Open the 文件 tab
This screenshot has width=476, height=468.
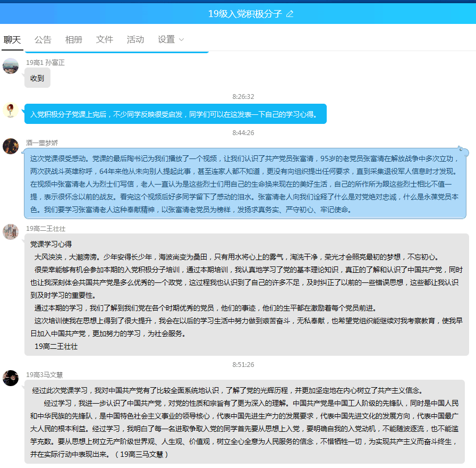coord(105,39)
